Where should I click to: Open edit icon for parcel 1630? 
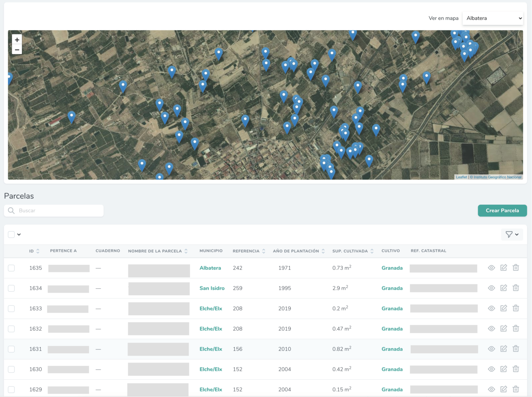[503, 369]
